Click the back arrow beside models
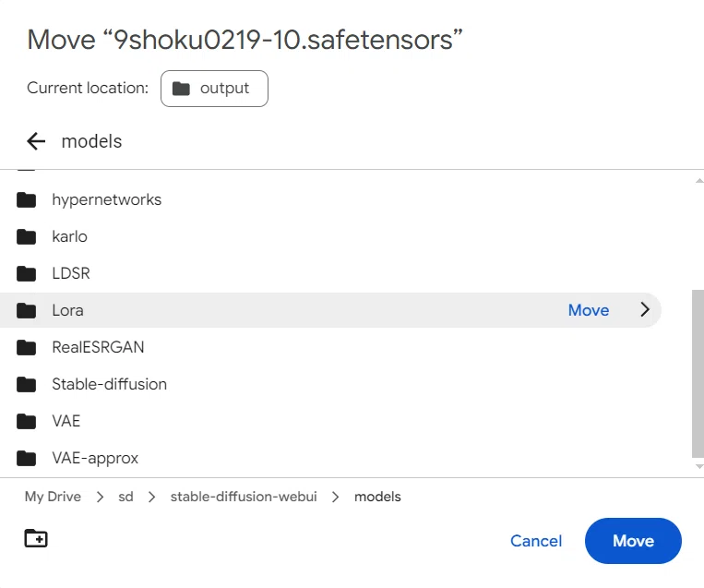The width and height of the screenshot is (704, 588). coord(36,141)
